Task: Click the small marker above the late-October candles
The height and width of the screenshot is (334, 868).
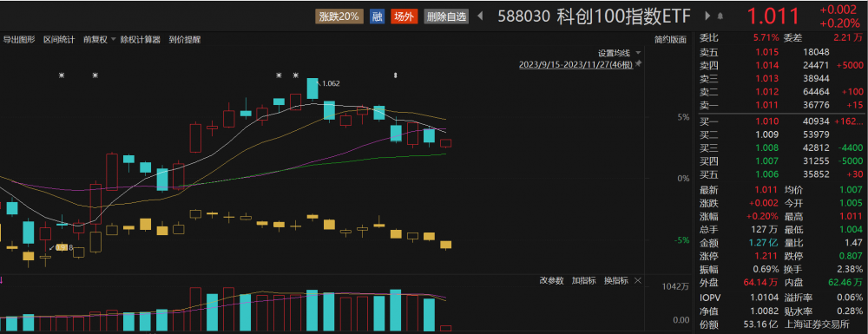Action: [395, 75]
